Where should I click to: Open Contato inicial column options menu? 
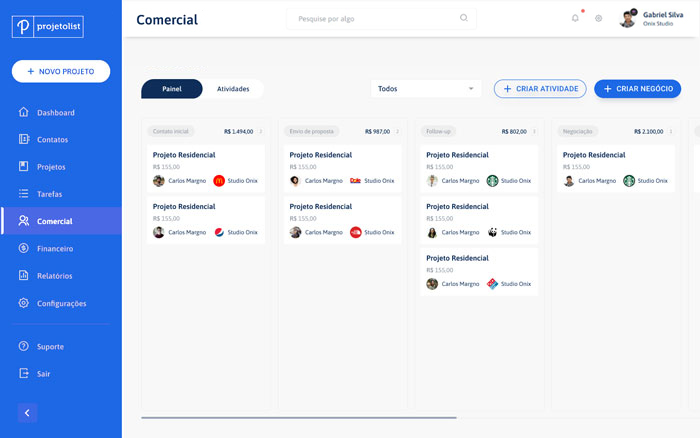tap(260, 131)
